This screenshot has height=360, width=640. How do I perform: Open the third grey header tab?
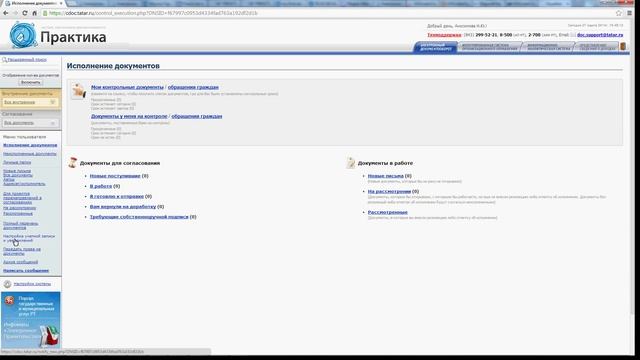(548, 47)
